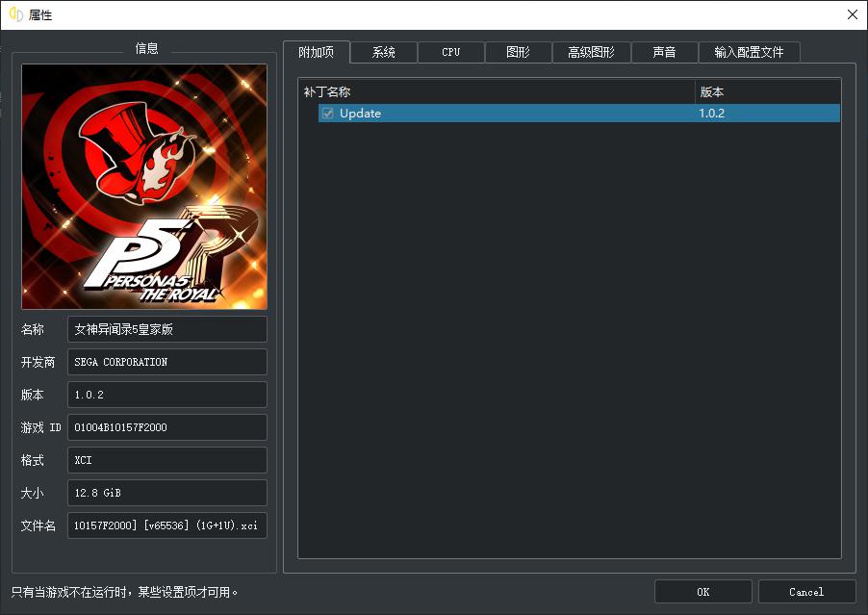Click the yuzu icon in title bar

(x=16, y=14)
